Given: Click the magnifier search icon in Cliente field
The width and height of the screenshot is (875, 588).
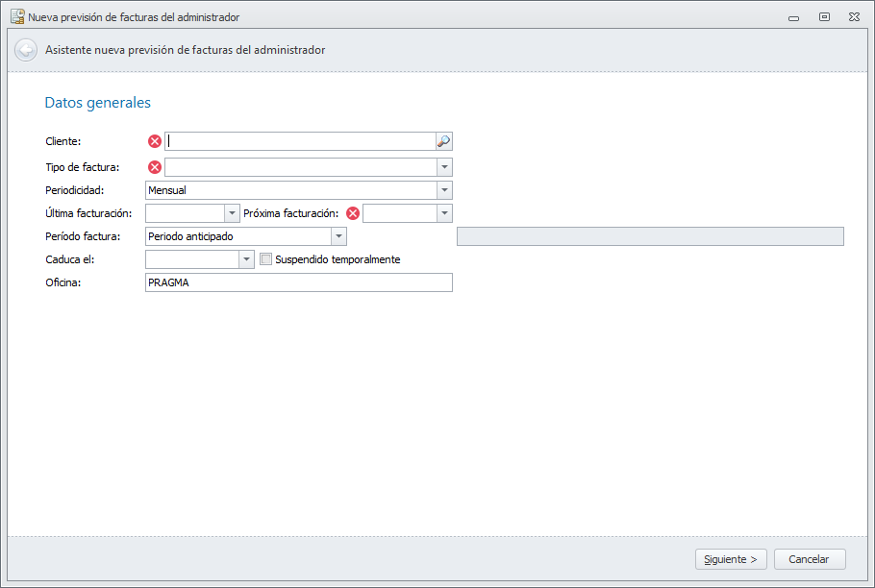Looking at the screenshot, I should point(443,141).
